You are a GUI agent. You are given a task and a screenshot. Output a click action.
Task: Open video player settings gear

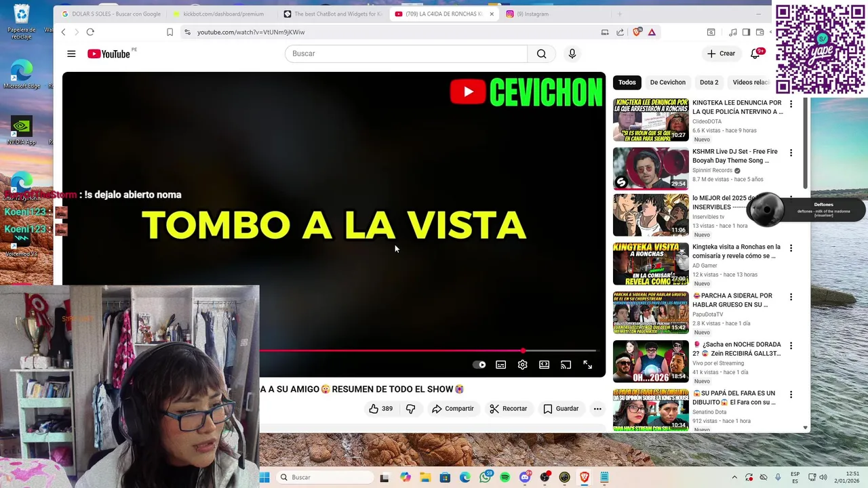(x=522, y=365)
